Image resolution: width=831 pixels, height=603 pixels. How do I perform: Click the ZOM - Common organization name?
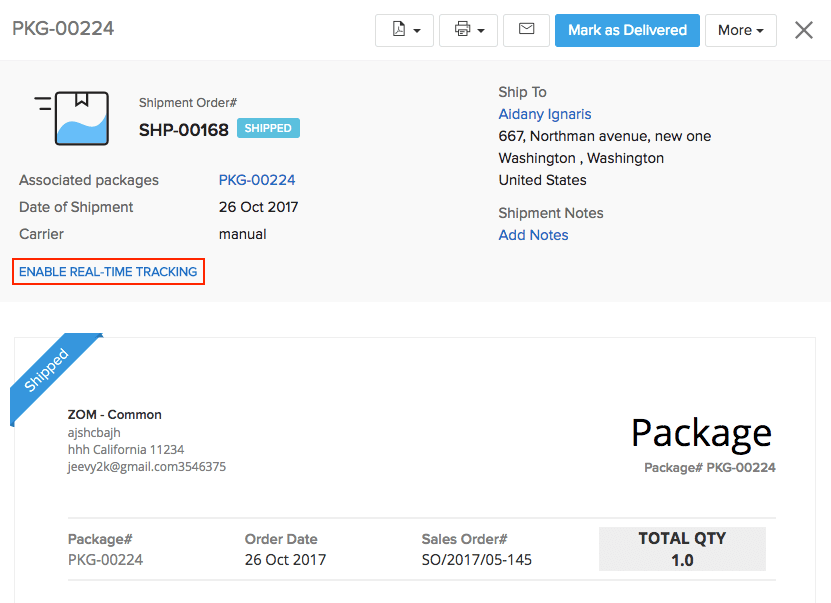click(x=114, y=414)
